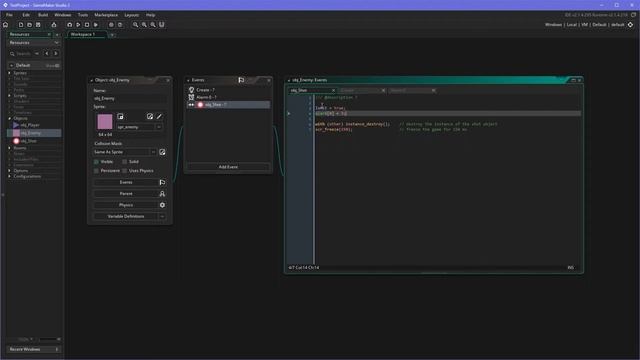Image resolution: width=640 pixels, height=360 pixels.
Task: Edit collision mask icon
Action: point(162,152)
